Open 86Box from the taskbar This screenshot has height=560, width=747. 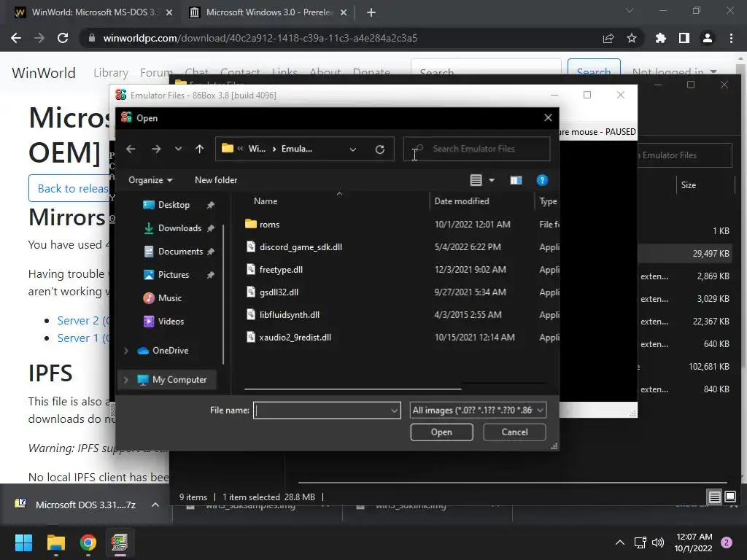tap(120, 542)
